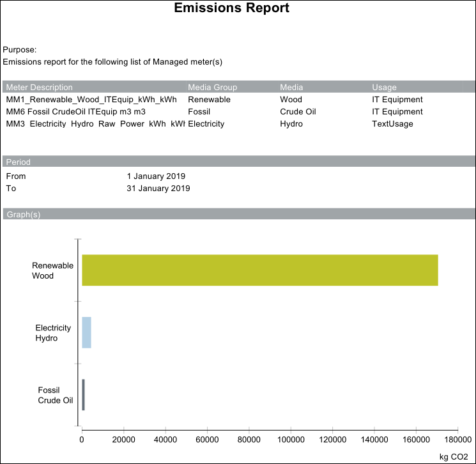The height and width of the screenshot is (464, 476).
Task: Click the MM1_Renewable_Wood_ITEquip meter row
Action: (91, 100)
